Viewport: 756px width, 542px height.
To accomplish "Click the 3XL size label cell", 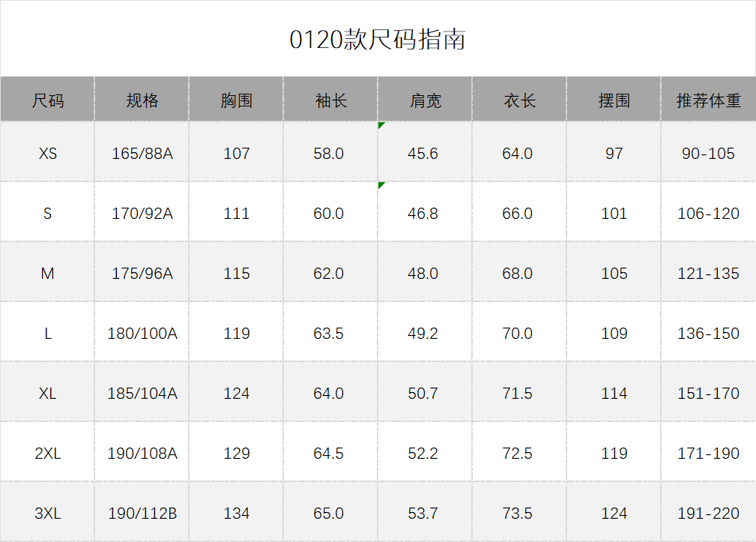I will (x=48, y=514).
